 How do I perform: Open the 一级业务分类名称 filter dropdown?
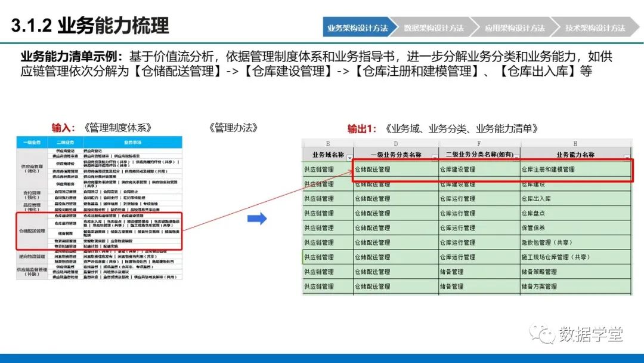tap(434, 157)
